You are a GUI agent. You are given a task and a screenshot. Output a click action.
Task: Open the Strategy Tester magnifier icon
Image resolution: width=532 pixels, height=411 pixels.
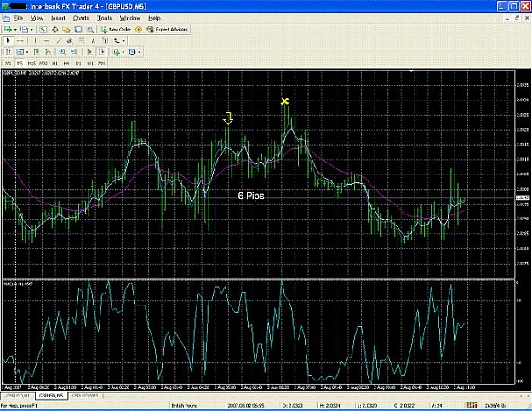click(89, 30)
